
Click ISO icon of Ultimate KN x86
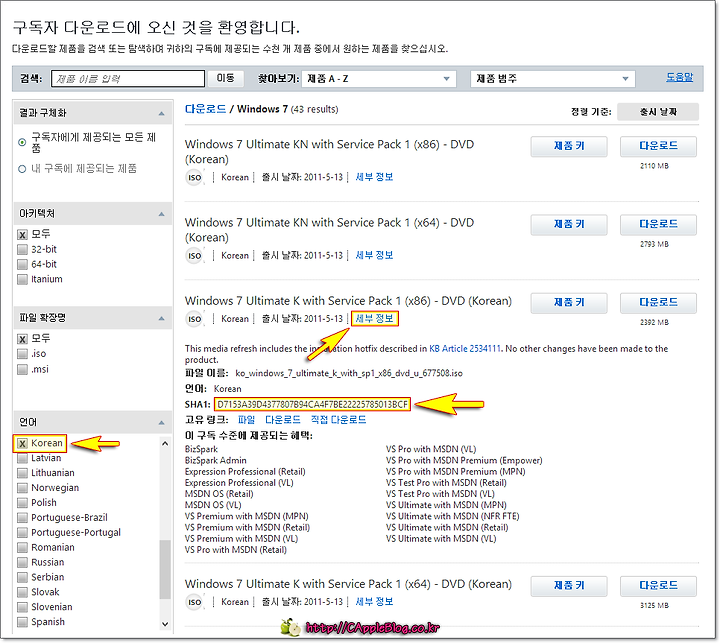[x=195, y=177]
